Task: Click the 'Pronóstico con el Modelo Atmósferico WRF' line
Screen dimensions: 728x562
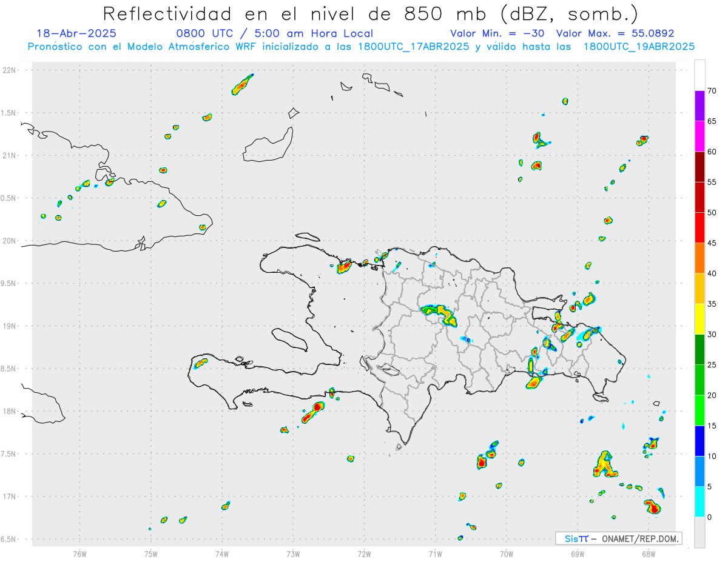Action: [361, 47]
